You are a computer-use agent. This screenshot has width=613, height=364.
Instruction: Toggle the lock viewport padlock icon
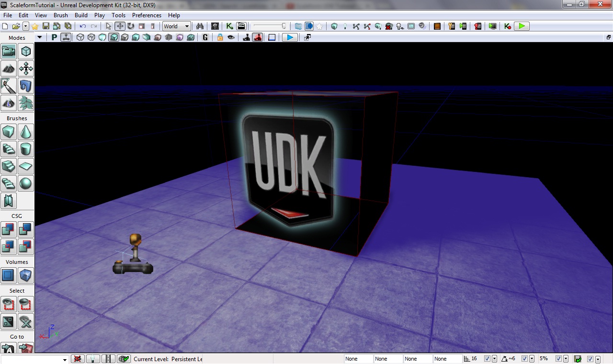click(220, 37)
